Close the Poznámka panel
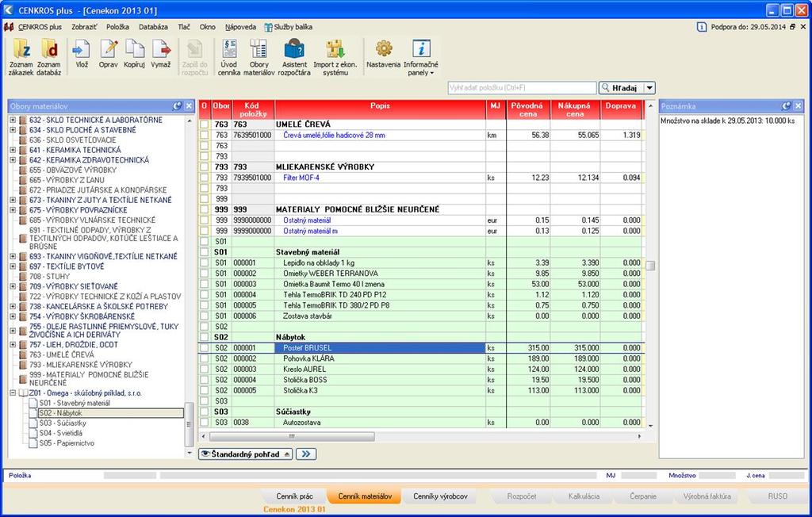The width and height of the screenshot is (812, 517). 798,105
